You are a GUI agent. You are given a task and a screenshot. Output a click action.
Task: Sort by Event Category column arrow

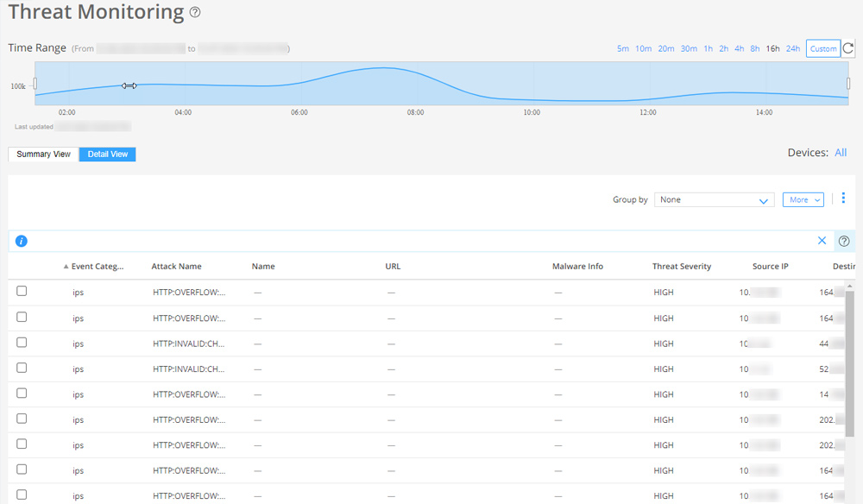(66, 267)
